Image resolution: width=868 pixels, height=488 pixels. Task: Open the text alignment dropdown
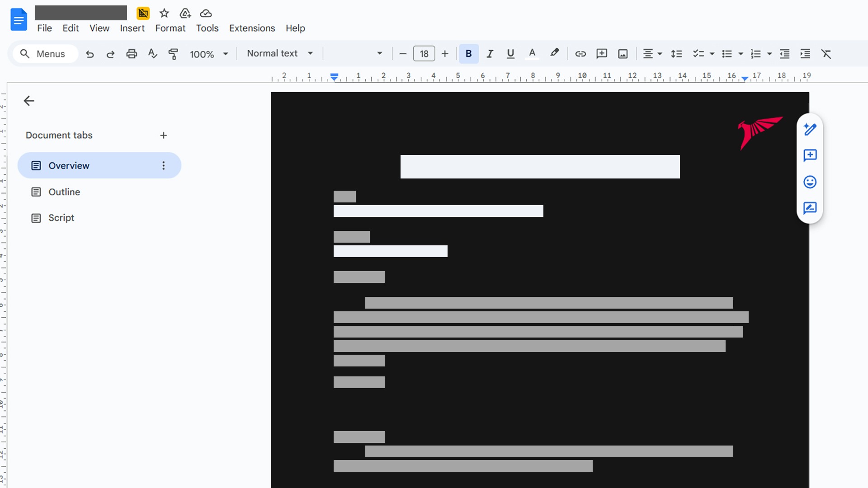click(x=652, y=54)
